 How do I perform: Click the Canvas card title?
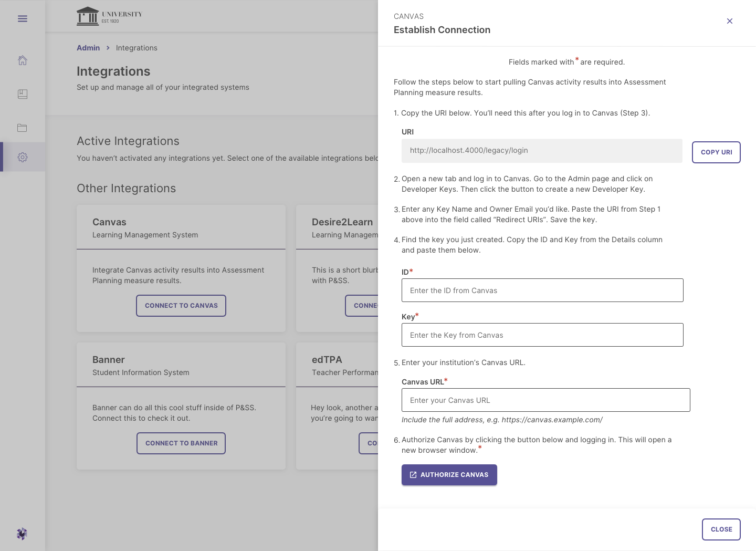pos(109,222)
